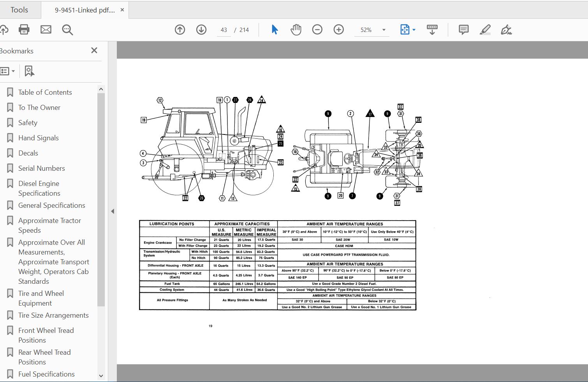Click the page number input field
588x382 pixels.
click(x=224, y=30)
